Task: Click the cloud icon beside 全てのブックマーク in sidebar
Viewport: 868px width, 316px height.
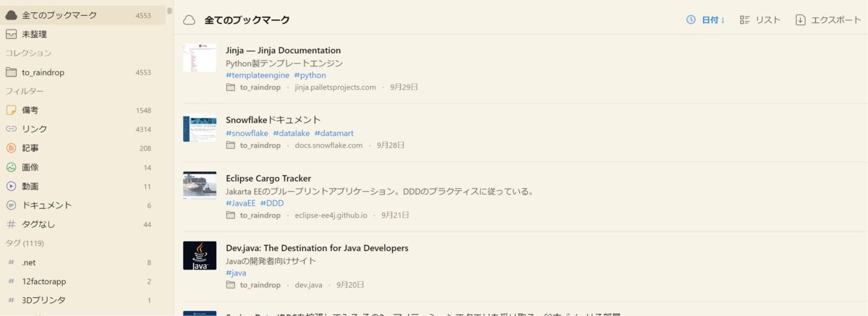Action: point(11,14)
